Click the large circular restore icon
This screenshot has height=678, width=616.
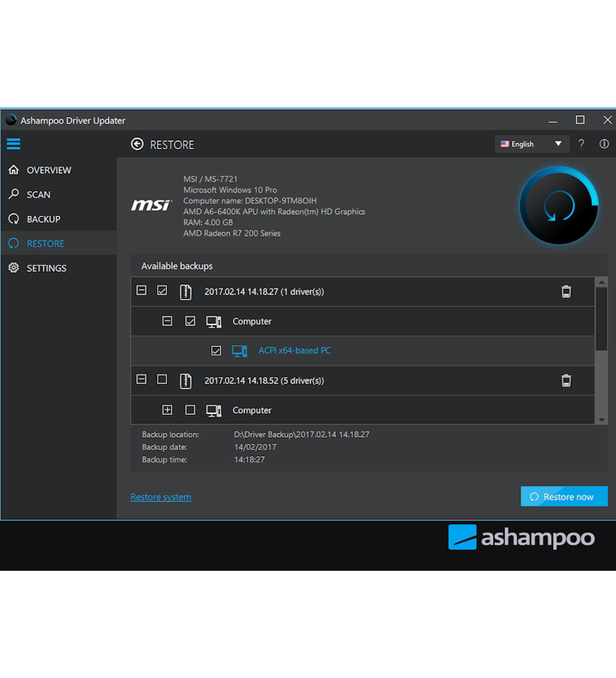(x=558, y=206)
